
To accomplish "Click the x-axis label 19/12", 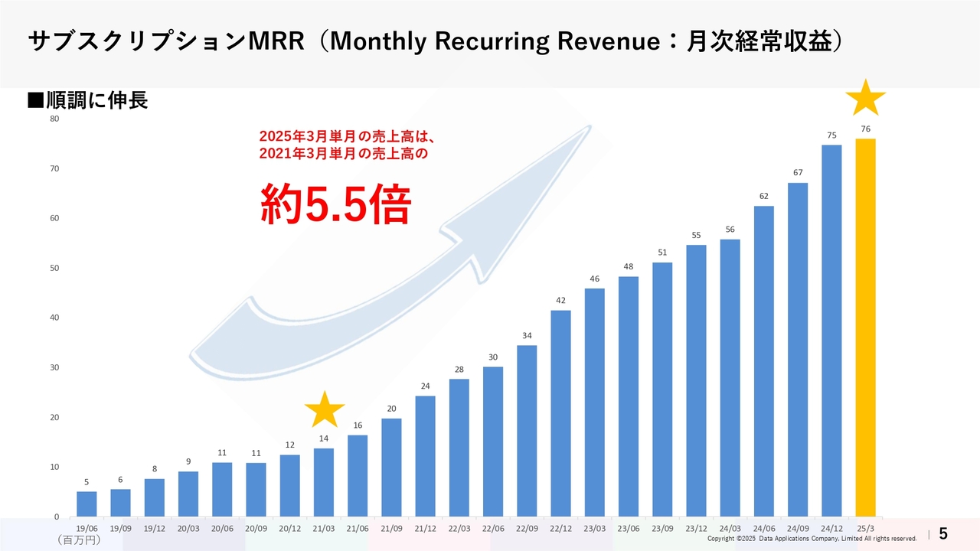I will 154,527.
